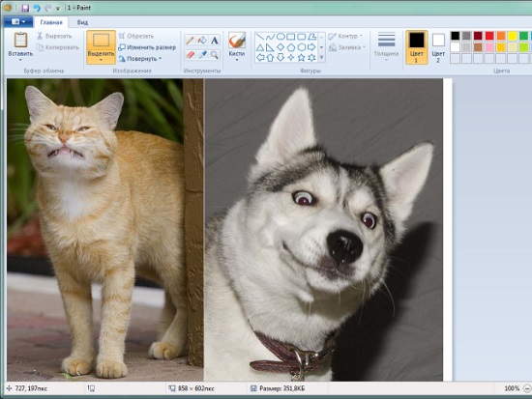The height and width of the screenshot is (399, 532).
Task: Select the Color picker eyedropper tool
Action: [202, 54]
